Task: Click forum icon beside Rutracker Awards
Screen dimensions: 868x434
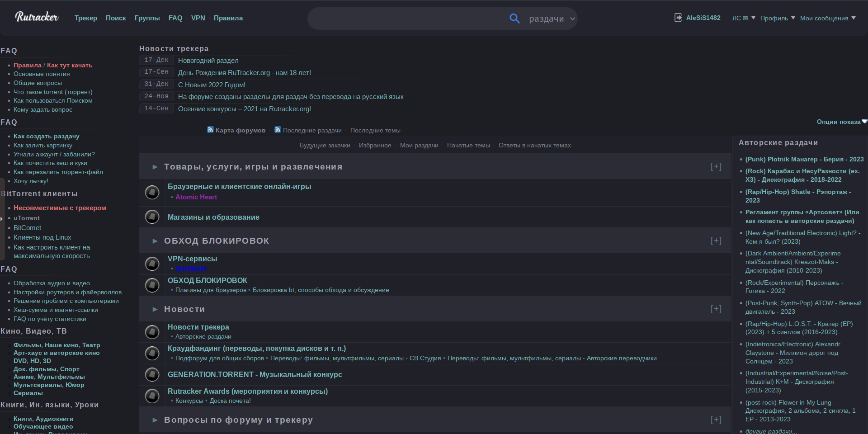Action: tap(152, 396)
